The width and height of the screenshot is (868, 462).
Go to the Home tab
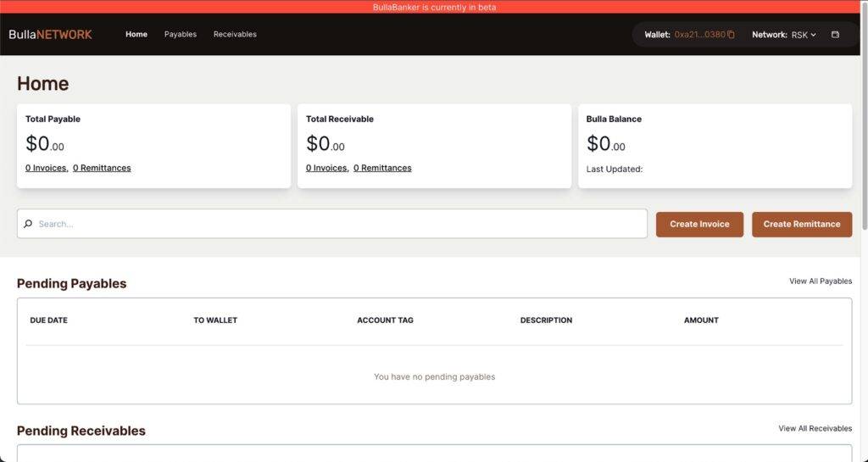(136, 35)
